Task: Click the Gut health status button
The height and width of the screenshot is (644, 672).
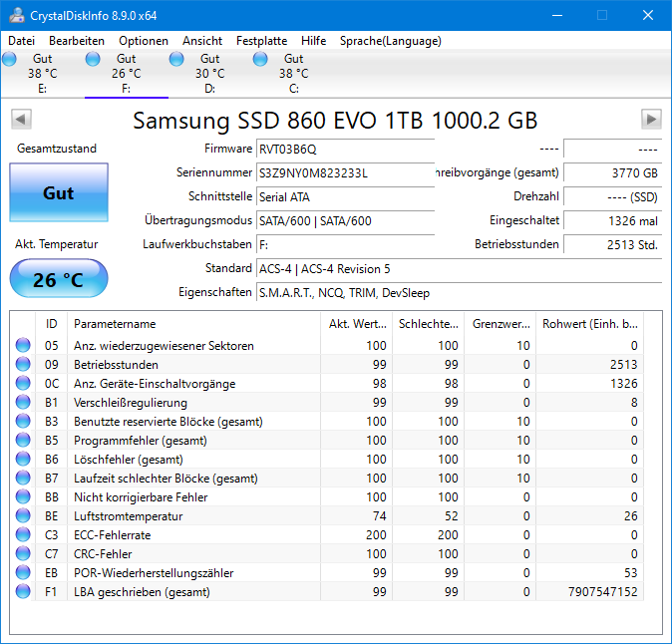Action: pyautogui.click(x=59, y=192)
